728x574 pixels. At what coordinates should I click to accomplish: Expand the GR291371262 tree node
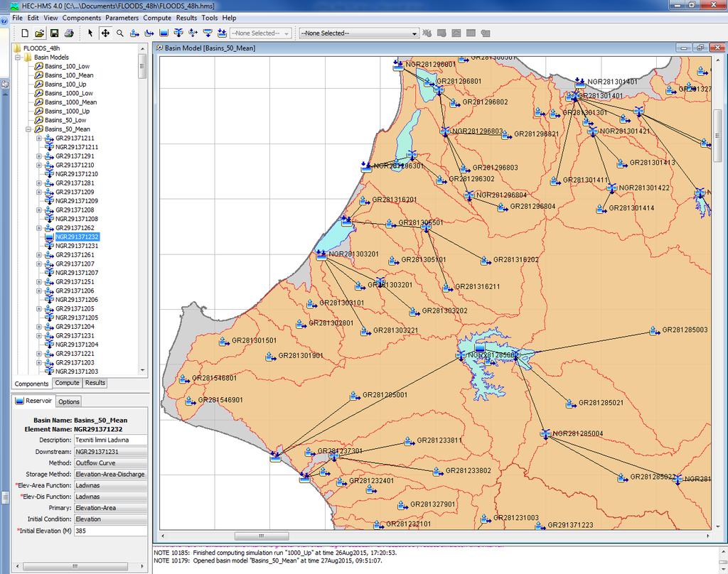pos(39,228)
